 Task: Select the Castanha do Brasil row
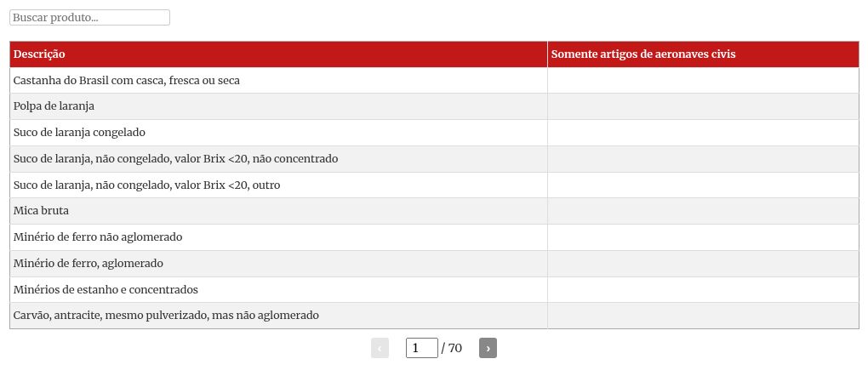pos(127,81)
